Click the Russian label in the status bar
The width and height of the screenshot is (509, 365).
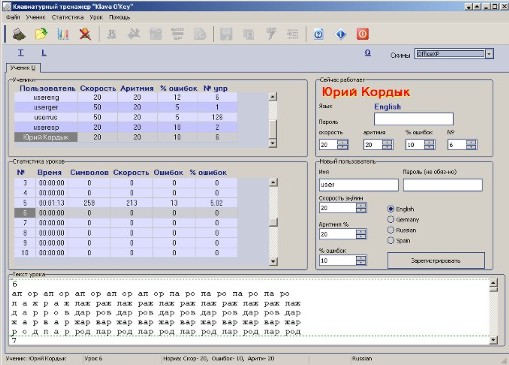pyautogui.click(x=362, y=359)
